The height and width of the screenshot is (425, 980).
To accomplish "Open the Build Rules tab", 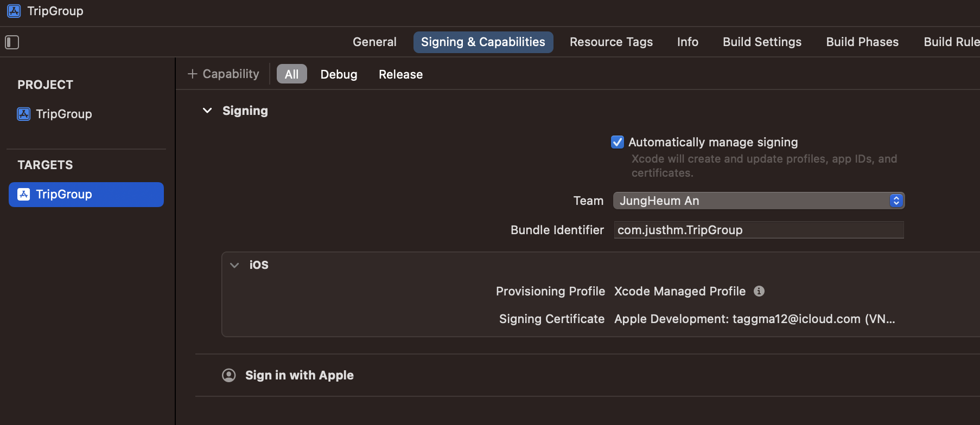I will tap(951, 42).
